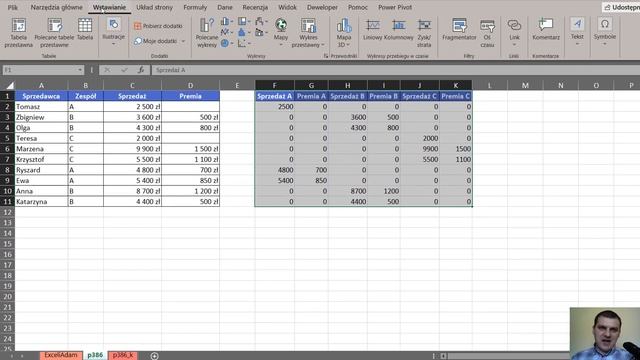Image resolution: width=640 pixels, height=360 pixels.
Task: Open the combo chart dropdown
Action: [261, 32]
